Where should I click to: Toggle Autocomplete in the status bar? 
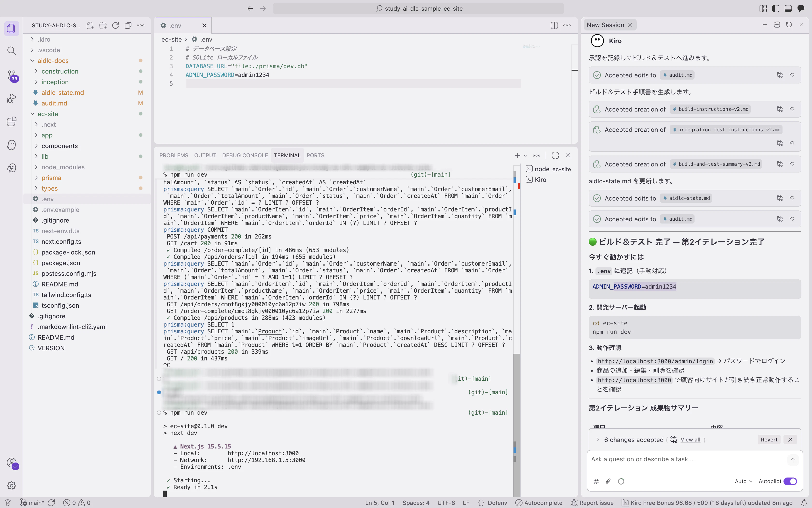(539, 503)
